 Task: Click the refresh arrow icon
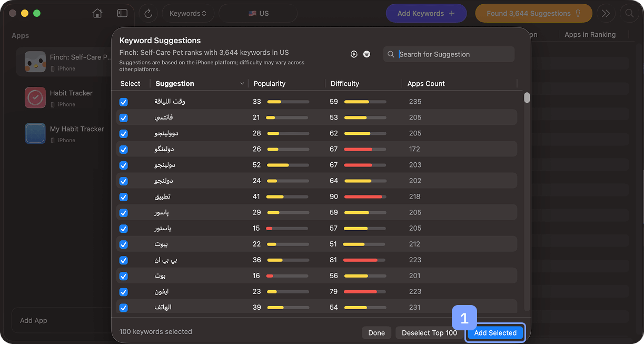tap(148, 13)
